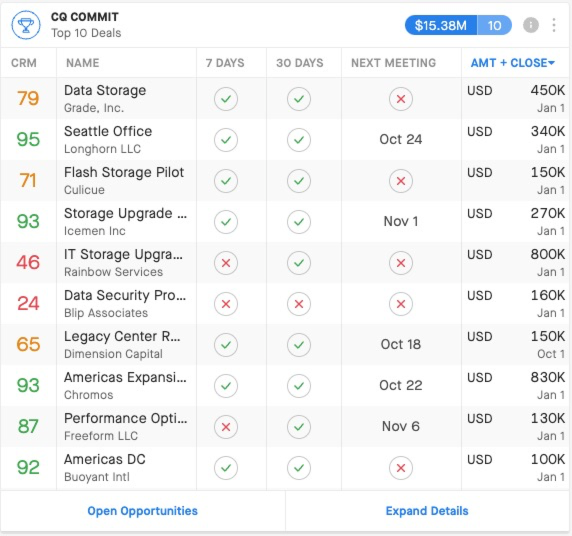Image resolution: width=572 pixels, height=536 pixels.
Task: Click 30 Days check icon for Americas DC
Action: coord(299,468)
